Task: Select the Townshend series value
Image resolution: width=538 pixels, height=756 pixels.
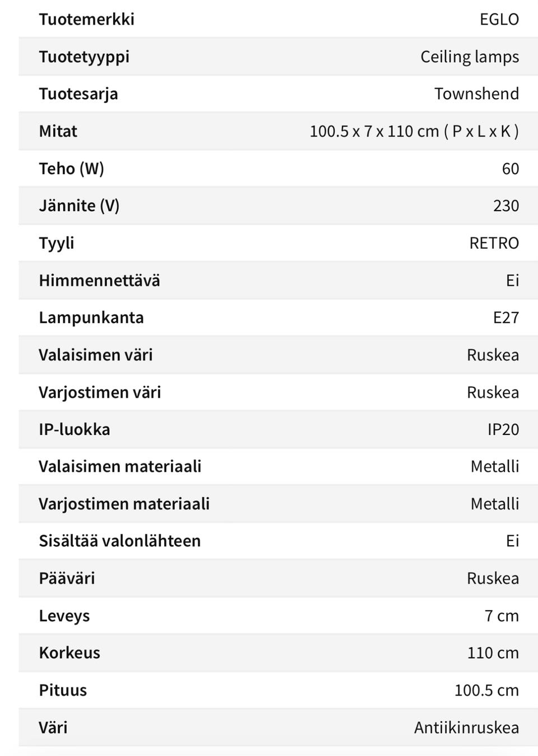Action: pyautogui.click(x=476, y=94)
